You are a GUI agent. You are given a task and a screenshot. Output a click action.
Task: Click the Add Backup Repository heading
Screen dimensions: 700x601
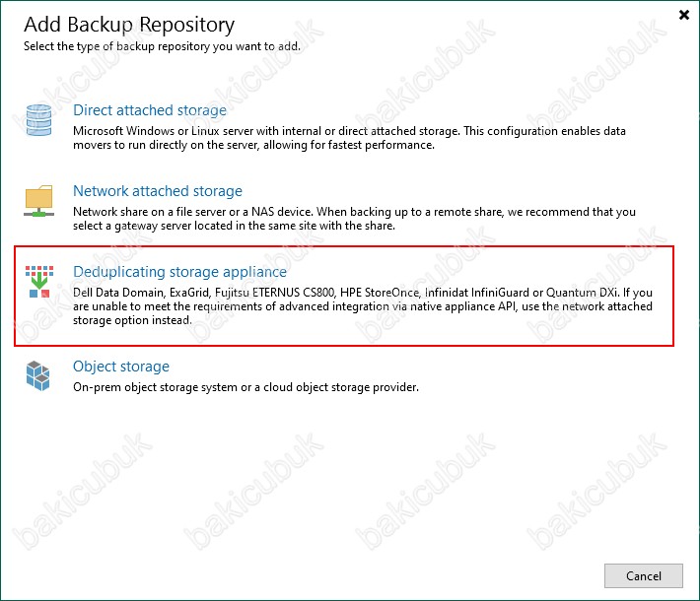(129, 25)
